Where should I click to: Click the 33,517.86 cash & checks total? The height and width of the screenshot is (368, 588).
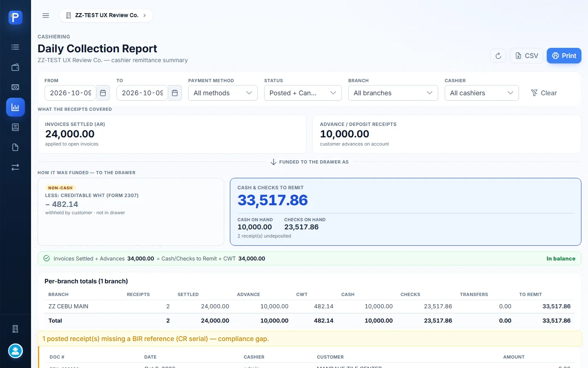pyautogui.click(x=273, y=200)
